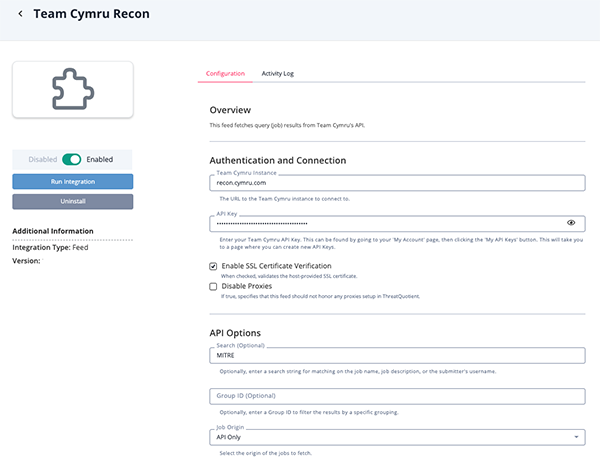Viewport: 600px width, 460px height.
Task: Click the Overview heading
Action: (x=230, y=110)
